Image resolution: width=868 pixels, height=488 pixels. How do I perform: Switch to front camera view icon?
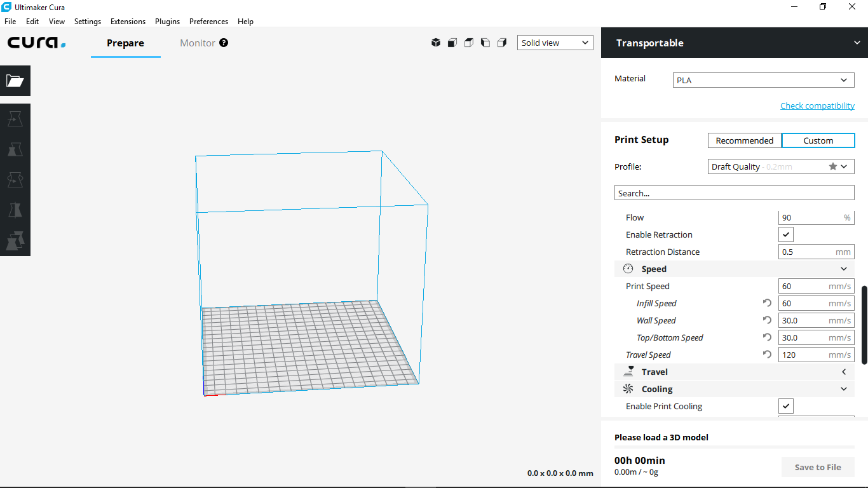(452, 43)
